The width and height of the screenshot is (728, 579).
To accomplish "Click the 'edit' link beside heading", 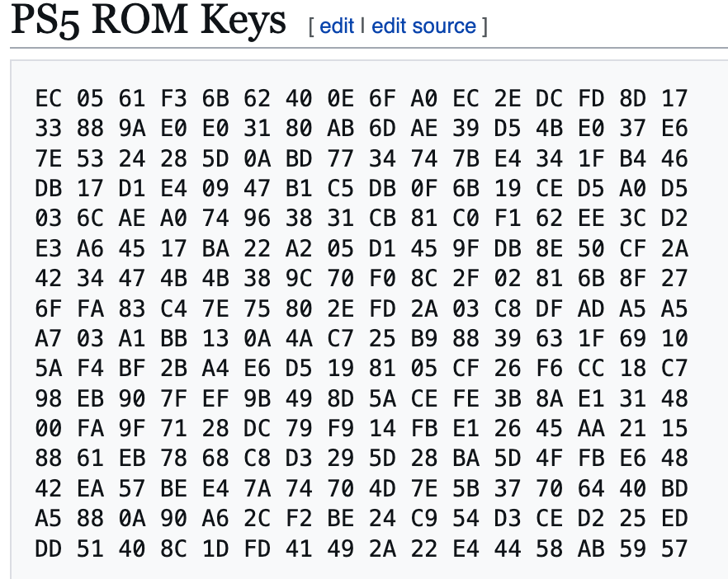I will click(x=337, y=26).
